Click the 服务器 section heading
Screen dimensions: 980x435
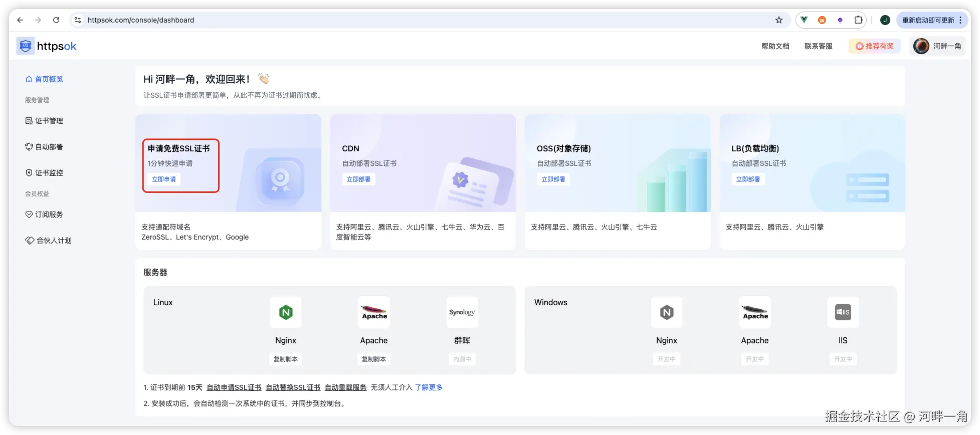tap(155, 272)
